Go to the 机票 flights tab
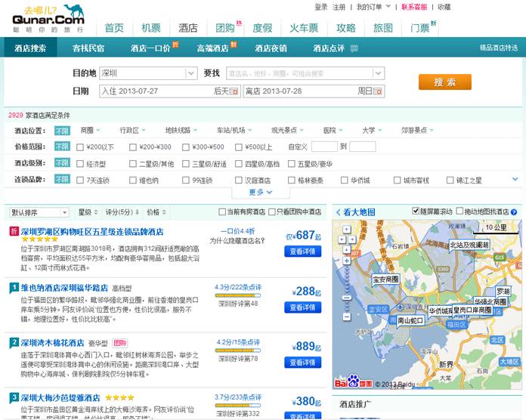The width and height of the screenshot is (526, 420). pyautogui.click(x=151, y=28)
